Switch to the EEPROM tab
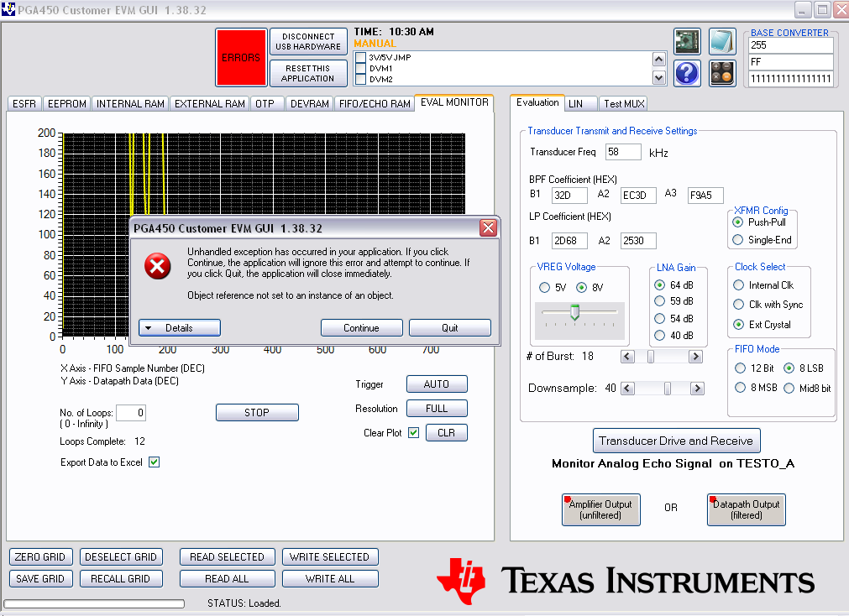849x616 pixels. tap(67, 103)
